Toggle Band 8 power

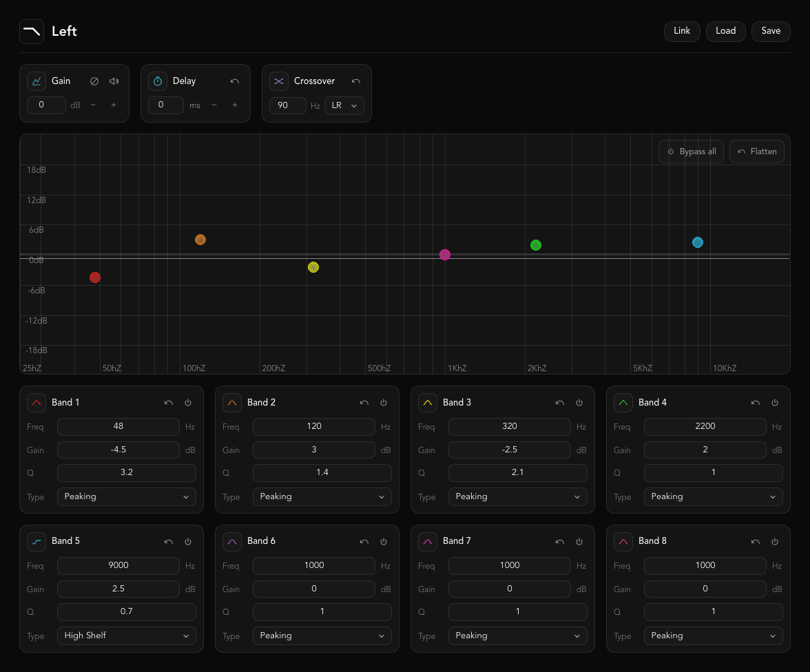point(775,541)
